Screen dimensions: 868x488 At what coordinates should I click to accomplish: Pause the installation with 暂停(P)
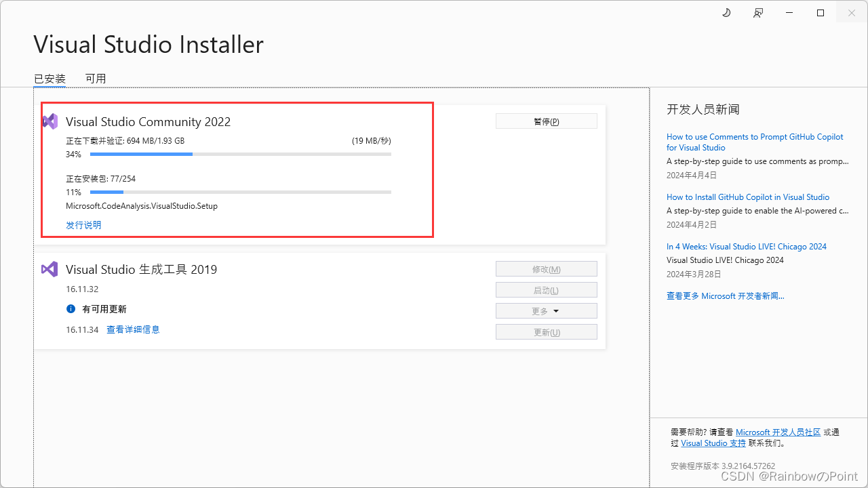point(547,121)
